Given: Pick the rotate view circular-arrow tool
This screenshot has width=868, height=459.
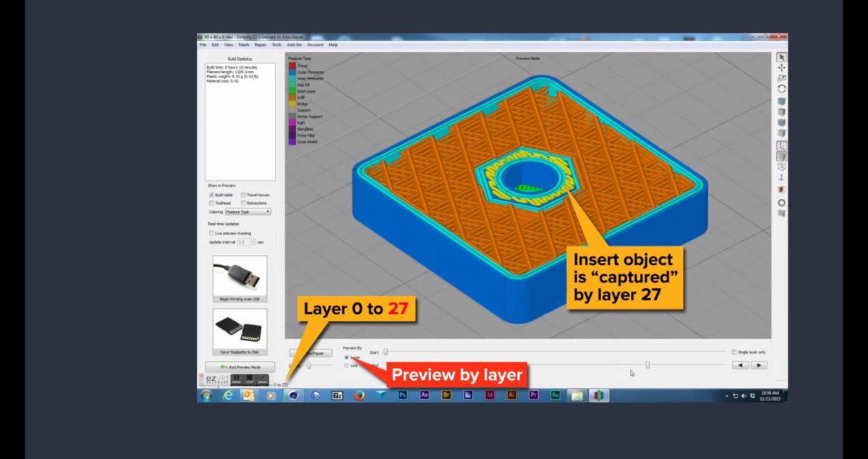Looking at the screenshot, I should (x=781, y=88).
